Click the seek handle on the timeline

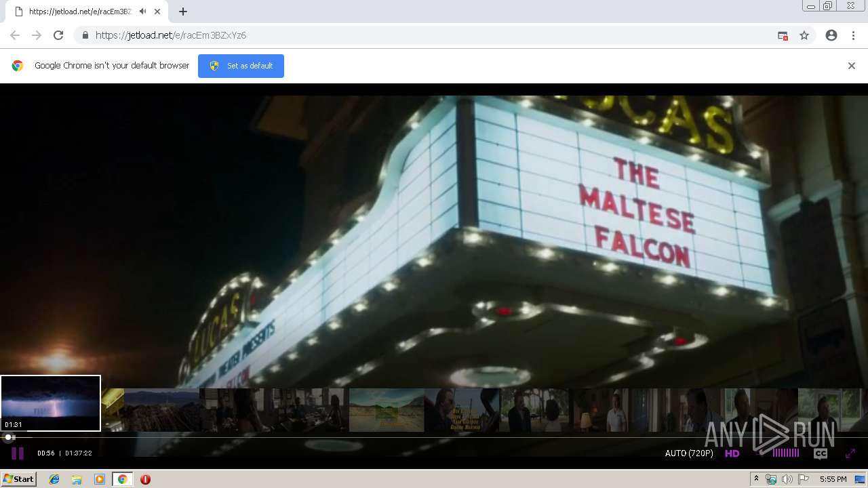(x=9, y=437)
